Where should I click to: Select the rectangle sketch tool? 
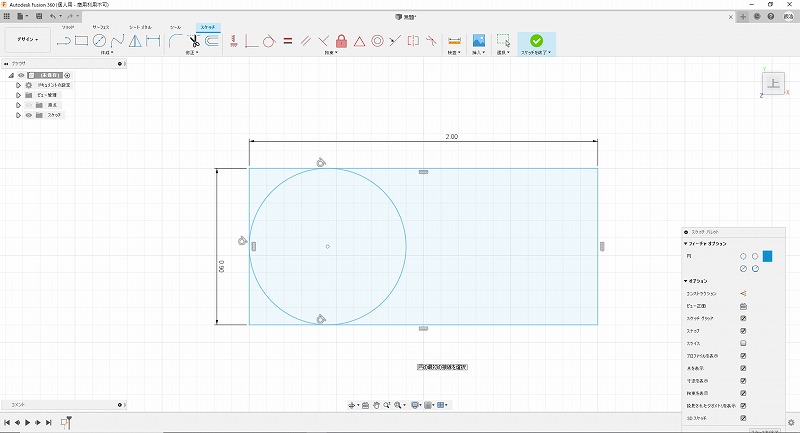coord(81,41)
